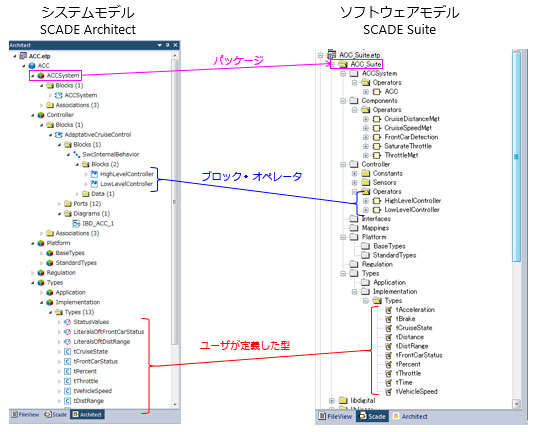Collapse the Components package in Suite
Viewport: 536px width, 432px height.
pos(343,101)
